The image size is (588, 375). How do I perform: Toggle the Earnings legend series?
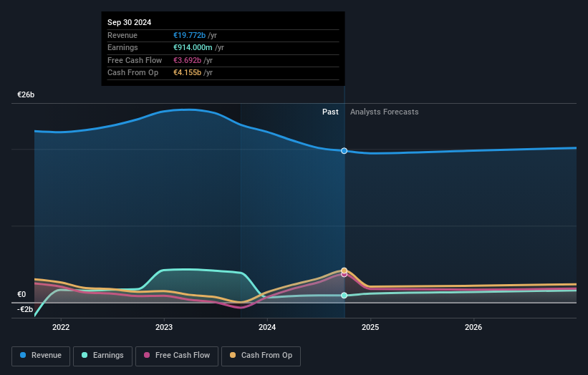[x=102, y=356]
